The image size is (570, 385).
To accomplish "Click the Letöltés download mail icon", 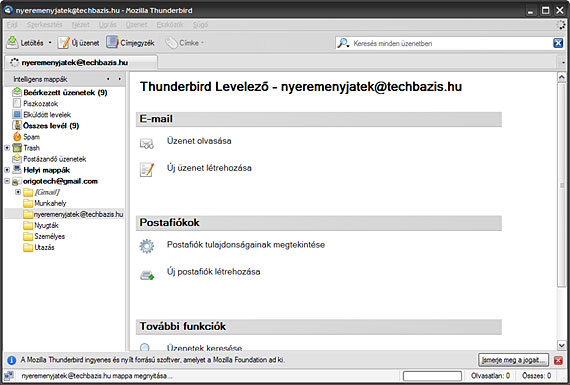I will 12,43.
